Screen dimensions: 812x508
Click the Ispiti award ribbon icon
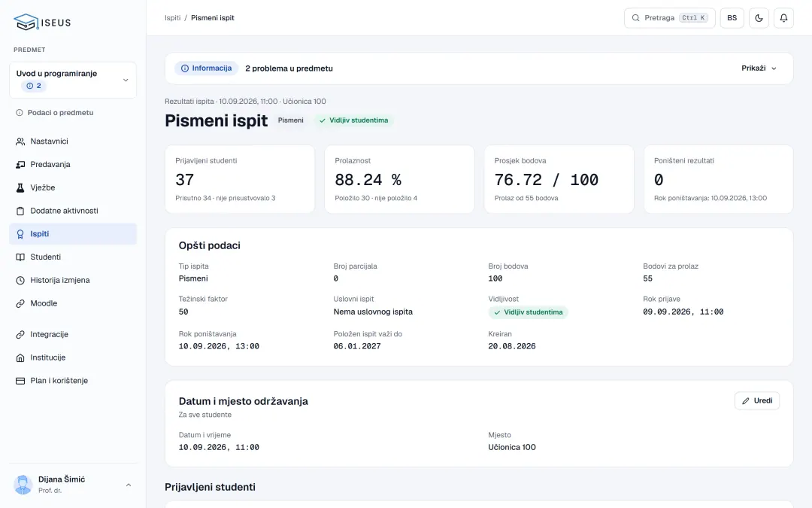20,234
